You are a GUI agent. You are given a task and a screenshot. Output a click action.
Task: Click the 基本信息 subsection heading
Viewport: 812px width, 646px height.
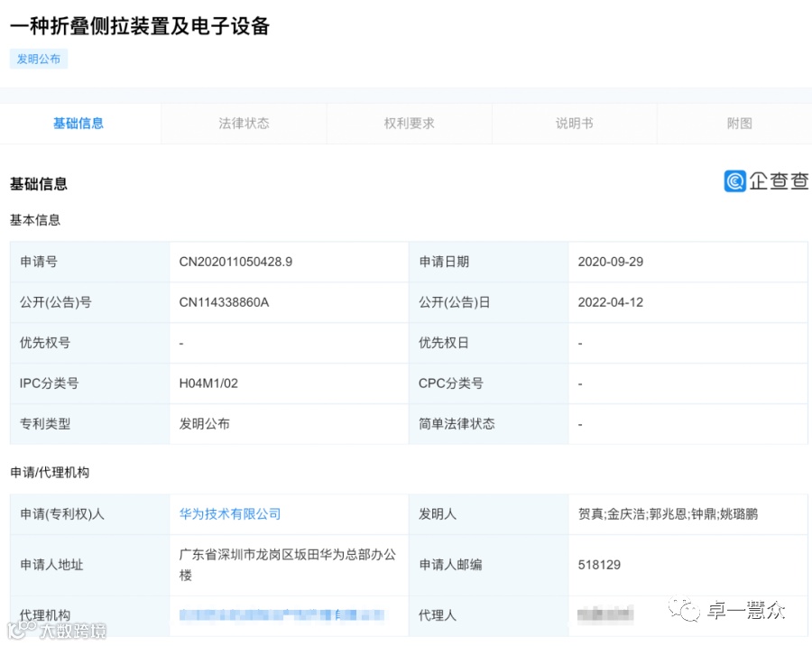(x=35, y=220)
